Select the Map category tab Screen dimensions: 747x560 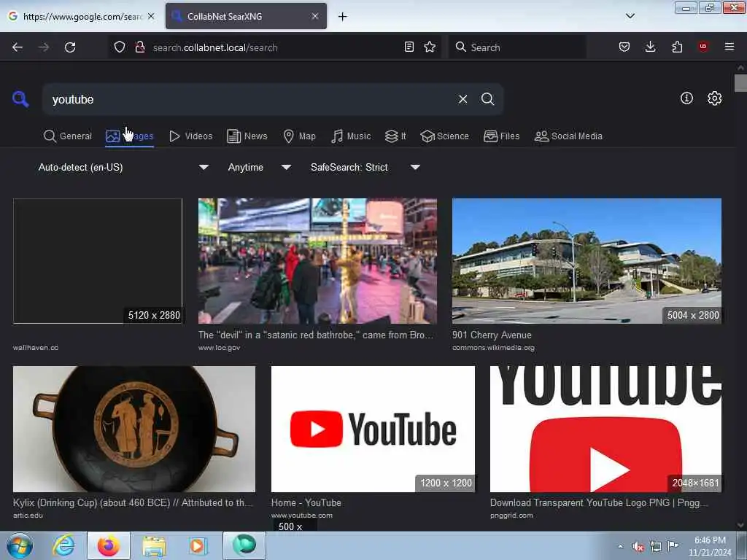pyautogui.click(x=300, y=136)
